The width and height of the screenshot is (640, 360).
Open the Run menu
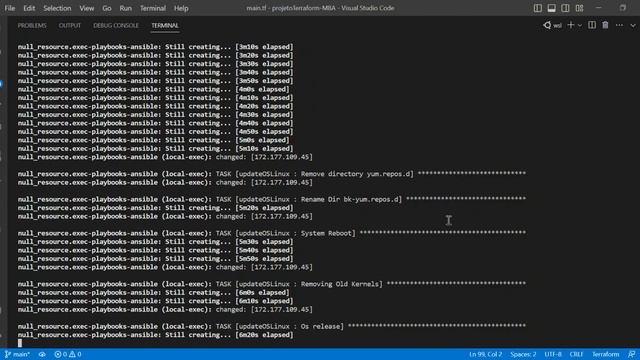(126, 8)
